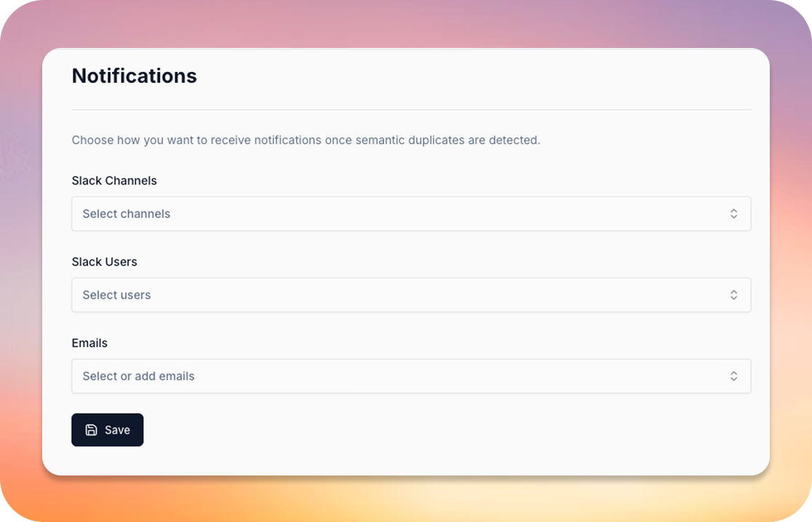This screenshot has height=522, width=812.
Task: Open the Slack Channels dropdown
Action: (x=410, y=214)
